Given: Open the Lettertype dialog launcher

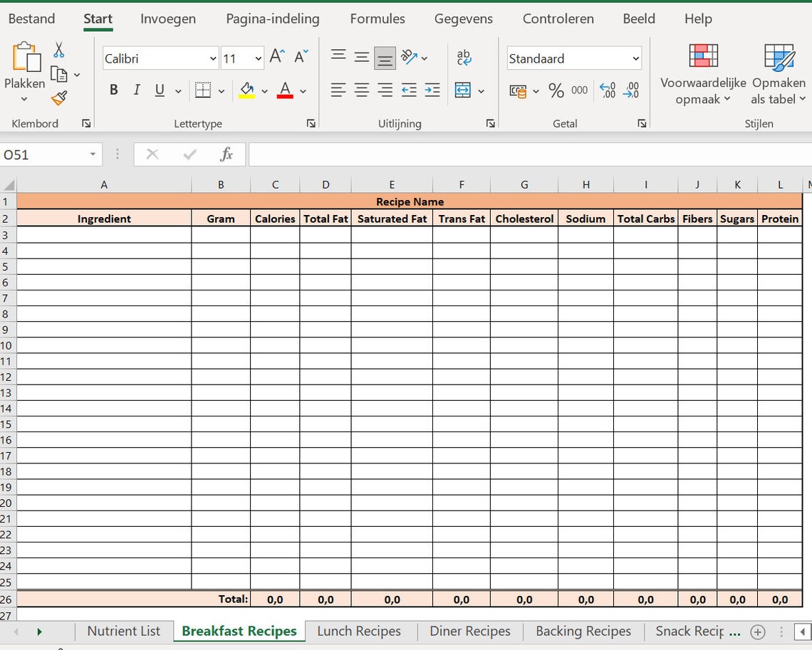Looking at the screenshot, I should click(x=311, y=122).
